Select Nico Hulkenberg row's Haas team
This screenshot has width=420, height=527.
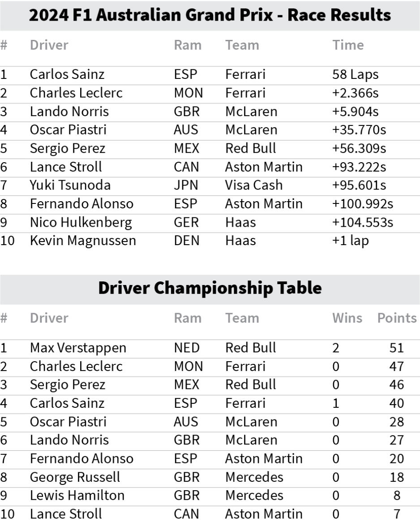click(x=240, y=222)
